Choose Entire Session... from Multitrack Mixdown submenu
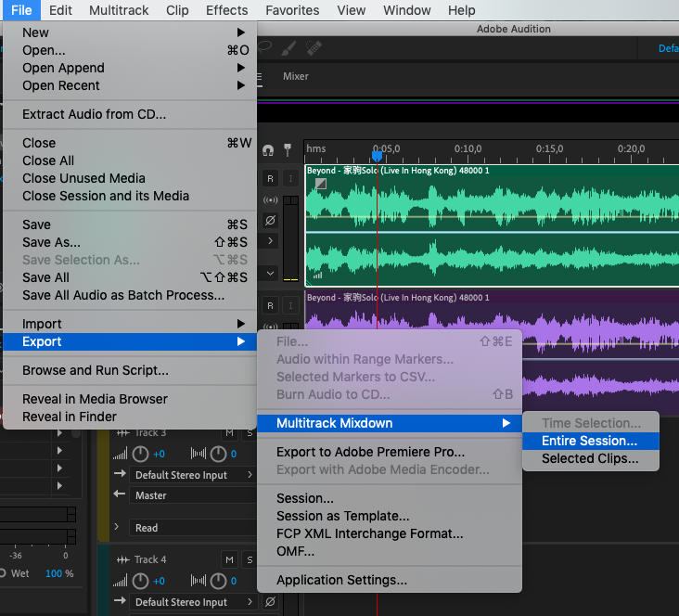This screenshot has width=679, height=616. click(589, 441)
